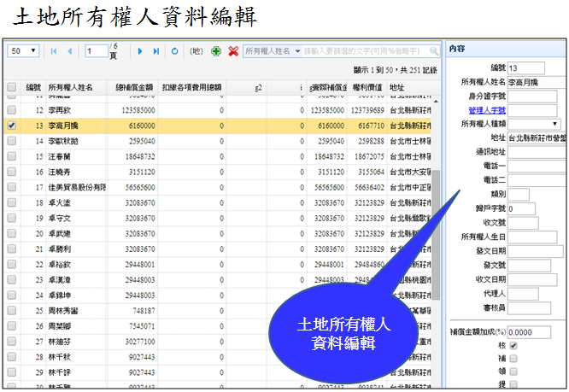Screen dimensions: 569x392
Task: Add a new record with green plus
Action: point(216,51)
